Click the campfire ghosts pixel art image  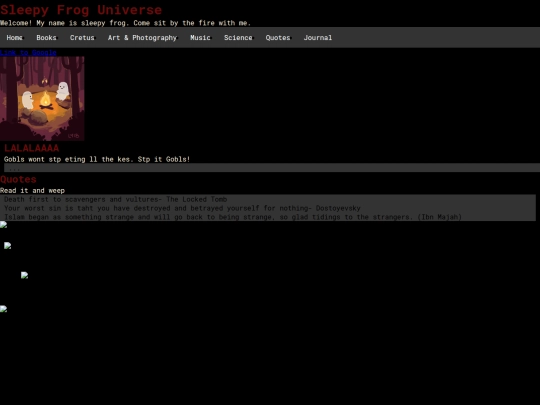click(42, 98)
